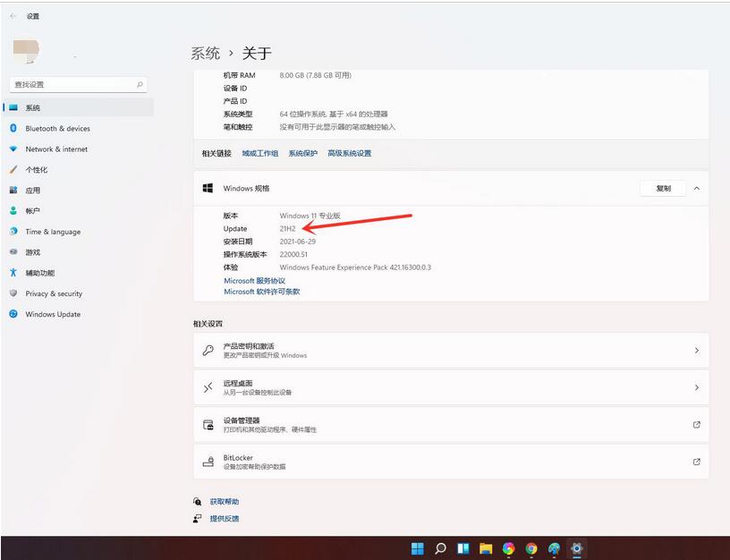Open 产品密钥和激活 settings
The image size is (730, 560).
tap(451, 350)
